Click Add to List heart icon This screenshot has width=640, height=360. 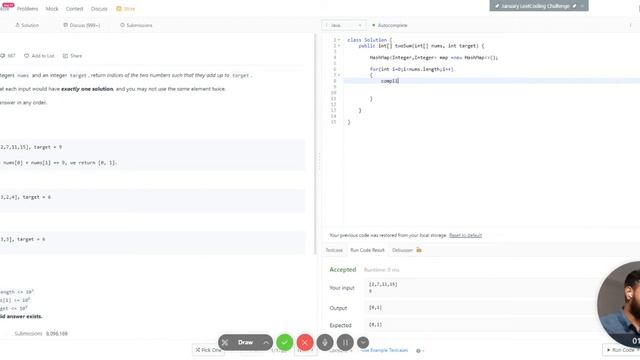(x=27, y=56)
